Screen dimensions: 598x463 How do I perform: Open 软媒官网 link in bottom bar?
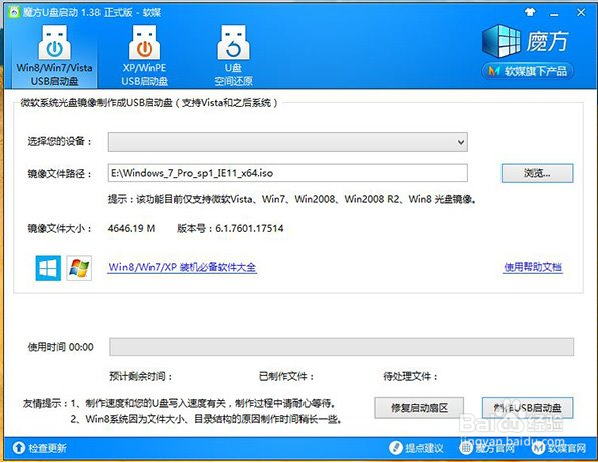[567, 448]
